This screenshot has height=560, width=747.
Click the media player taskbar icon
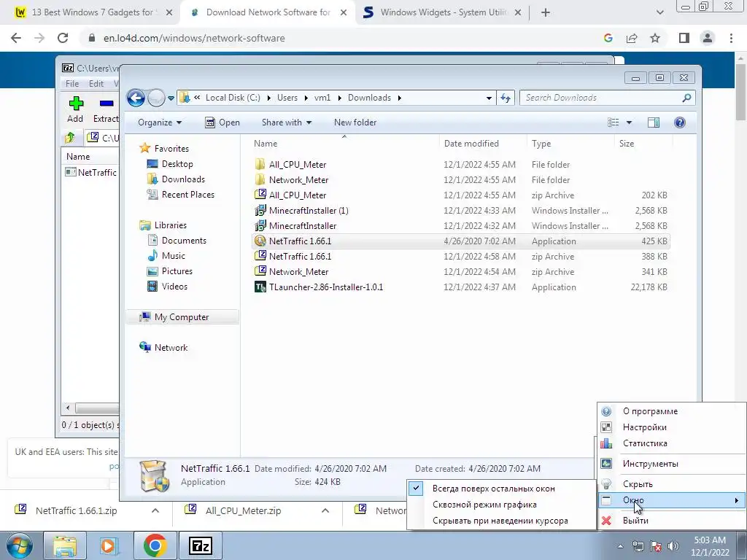coord(109,545)
